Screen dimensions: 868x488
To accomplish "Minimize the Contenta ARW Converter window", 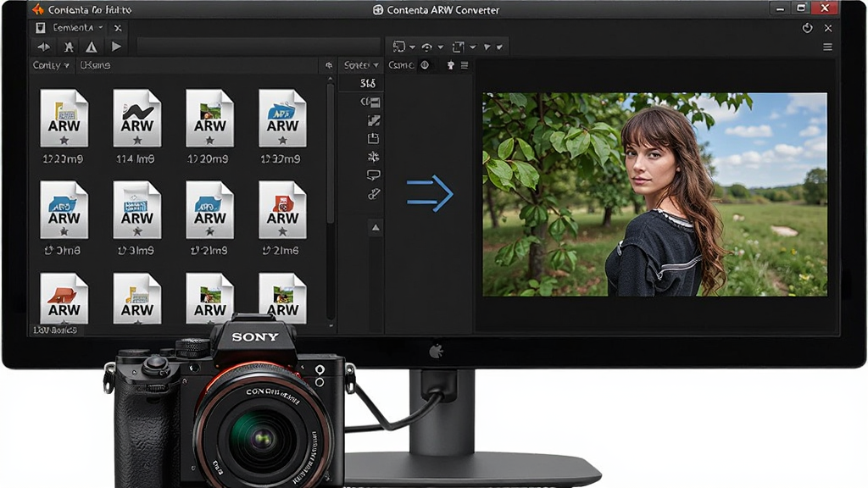I will click(781, 8).
